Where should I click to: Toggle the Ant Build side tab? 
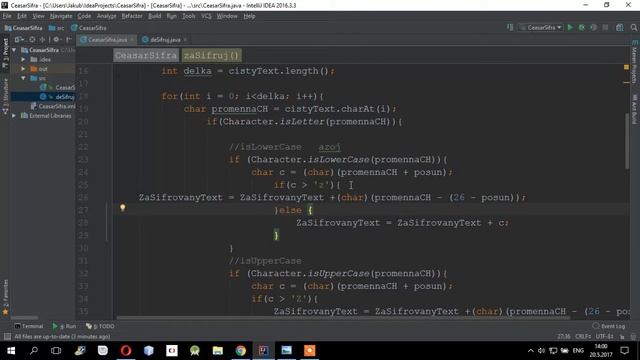(634, 108)
